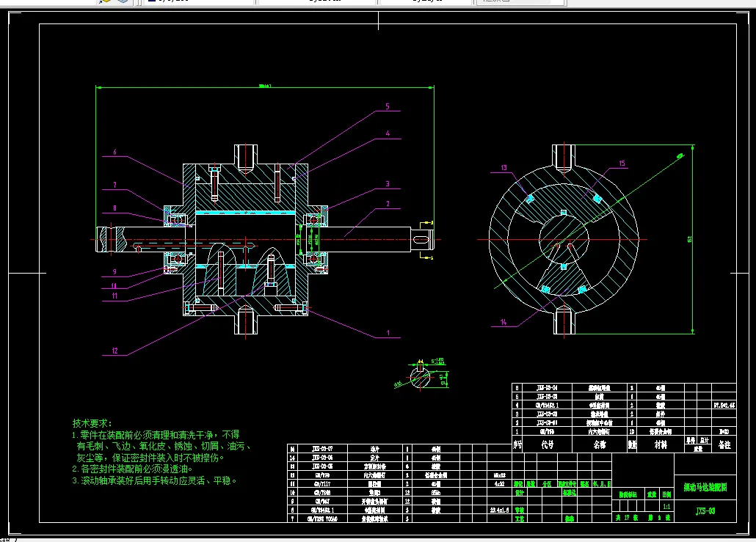Click part balloon number 7
This screenshot has height=542, width=756.
click(115, 185)
